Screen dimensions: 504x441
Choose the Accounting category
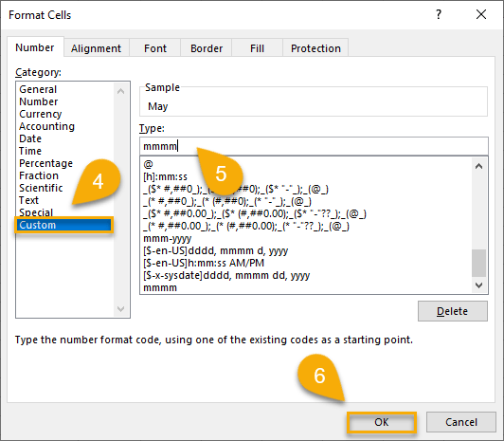click(x=47, y=126)
